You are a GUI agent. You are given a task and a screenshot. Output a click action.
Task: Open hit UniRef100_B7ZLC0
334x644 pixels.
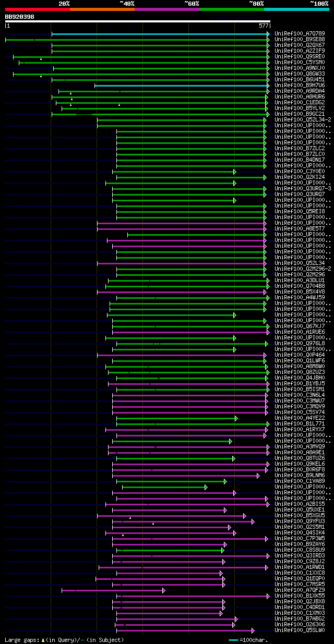coord(300,154)
